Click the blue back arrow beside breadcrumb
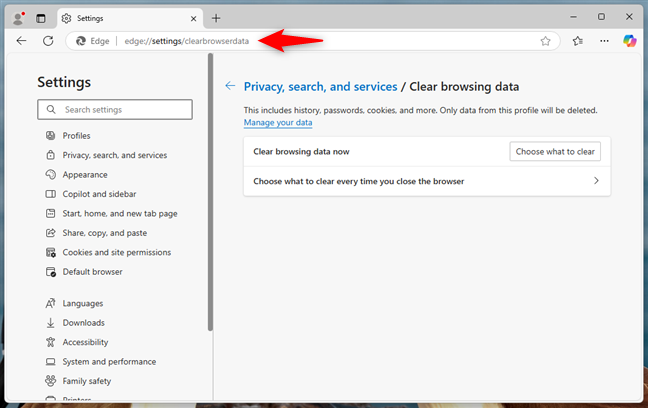This screenshot has width=648, height=408. point(230,86)
